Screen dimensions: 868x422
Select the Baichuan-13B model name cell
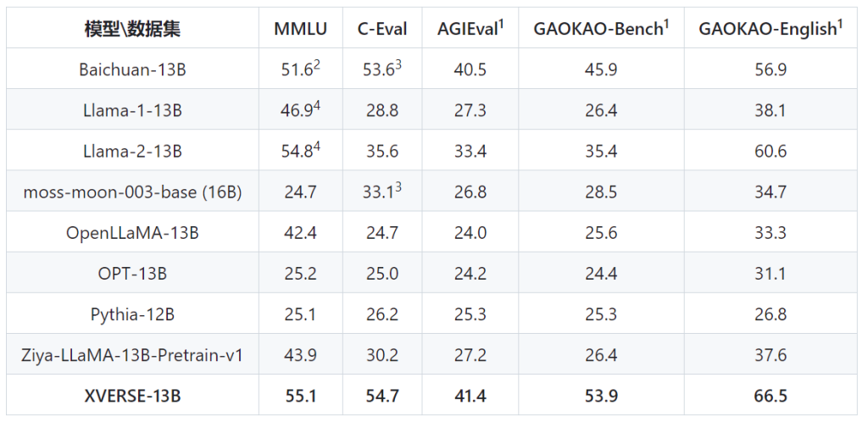132,69
